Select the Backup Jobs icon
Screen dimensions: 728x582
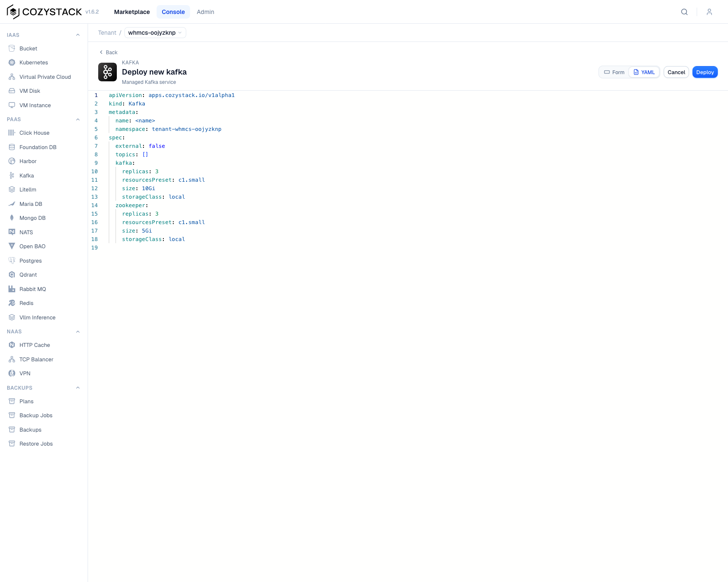[x=12, y=415]
